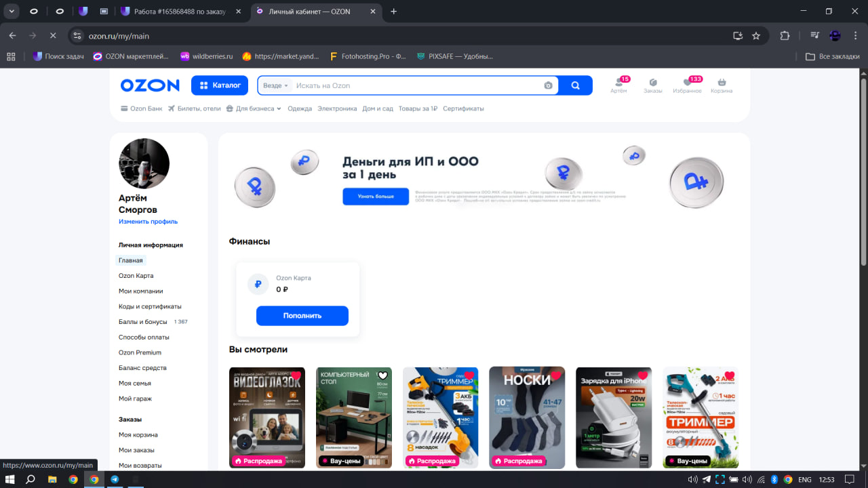This screenshot has width=868, height=488.
Task: Open Мои заказы in sidebar
Action: point(136,450)
